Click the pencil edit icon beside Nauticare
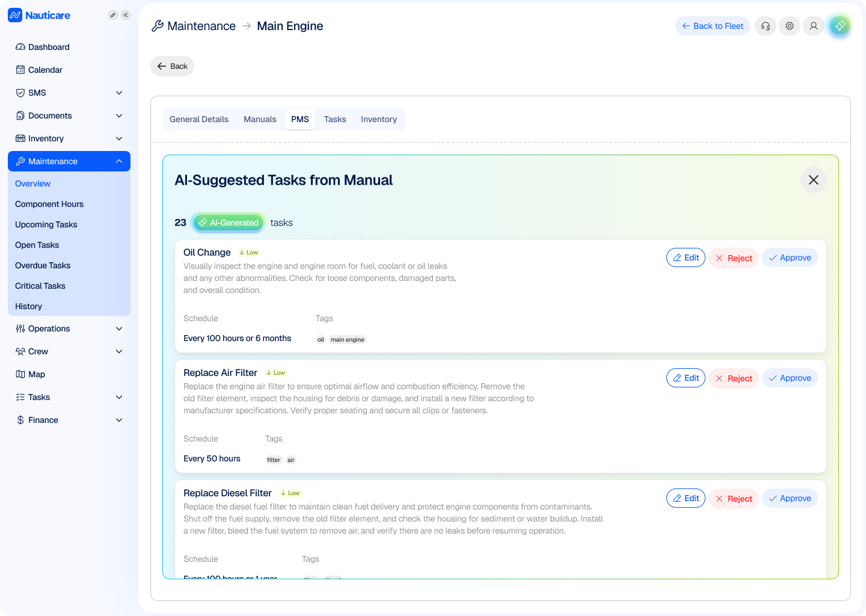This screenshot has width=866, height=616. click(112, 15)
